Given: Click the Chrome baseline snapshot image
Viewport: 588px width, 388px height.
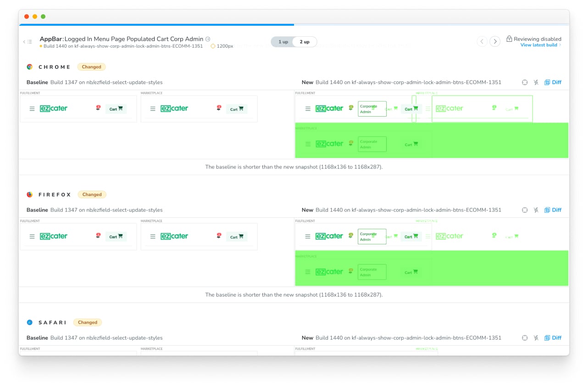Looking at the screenshot, I should [x=139, y=109].
